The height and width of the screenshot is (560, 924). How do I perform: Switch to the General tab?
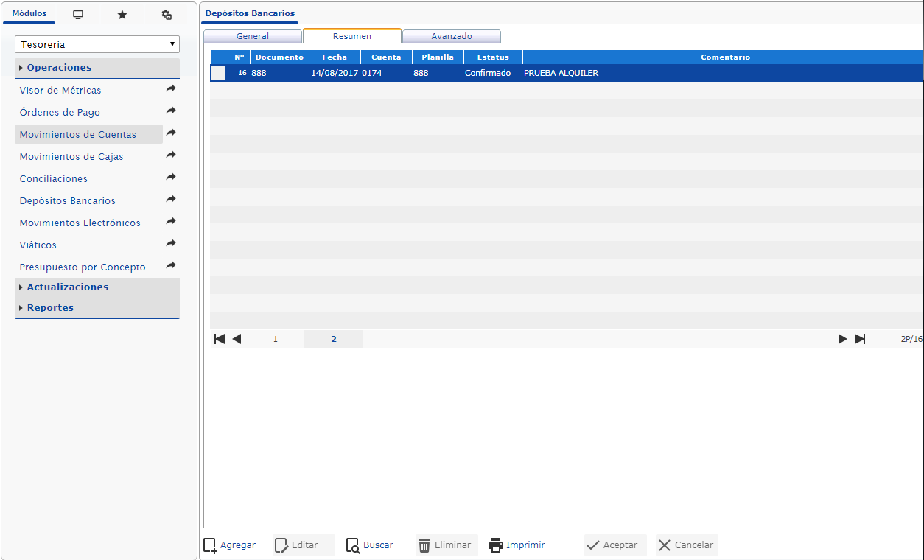(253, 36)
